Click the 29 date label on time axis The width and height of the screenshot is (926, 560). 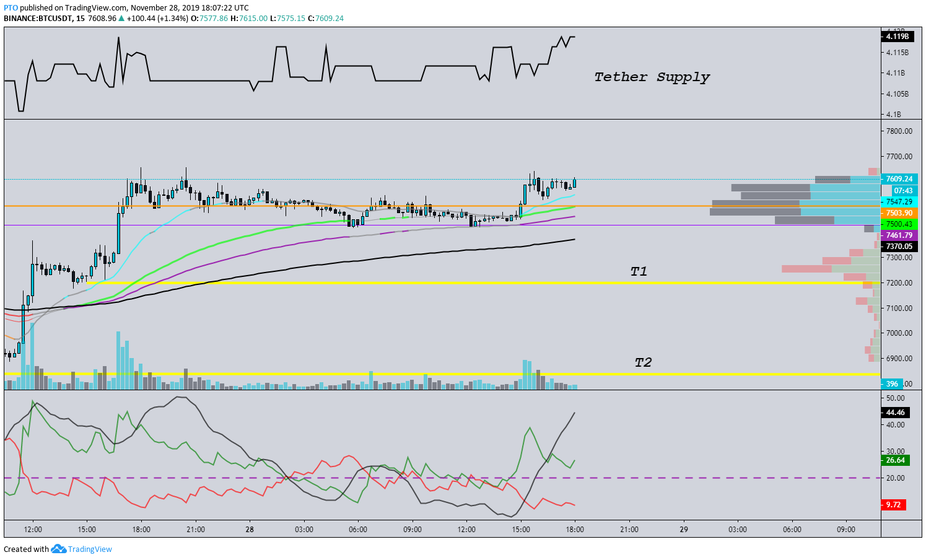(x=684, y=530)
